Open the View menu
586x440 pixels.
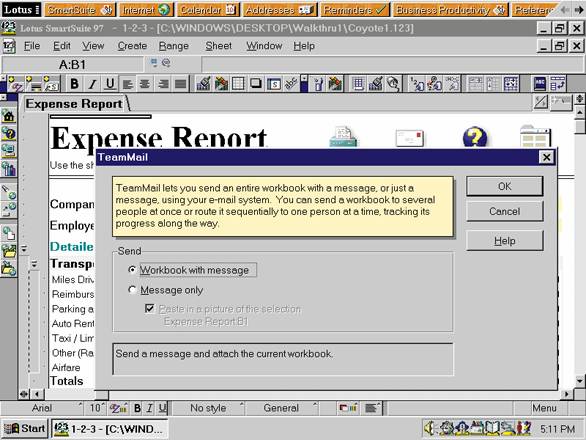click(93, 46)
